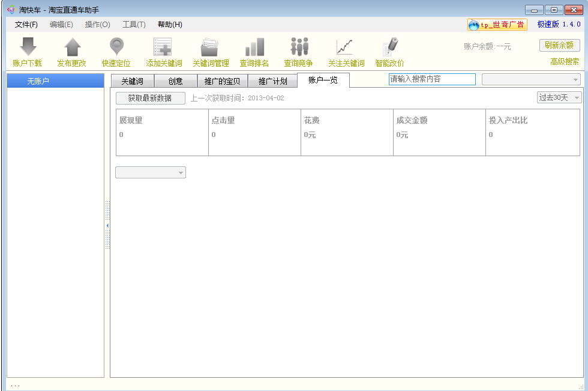This screenshot has height=391, width=588.
Task: Click the 关注关键词 line graph icon
Action: pos(344,47)
